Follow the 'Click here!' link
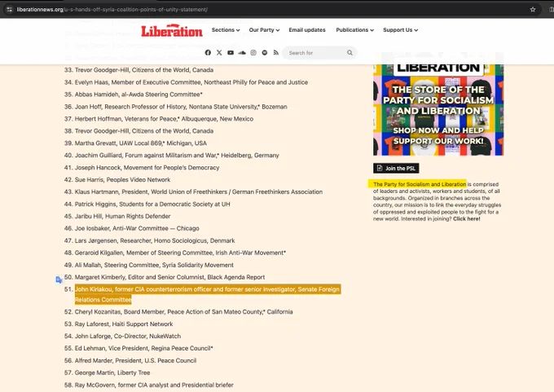554x392 pixels. coord(466,218)
